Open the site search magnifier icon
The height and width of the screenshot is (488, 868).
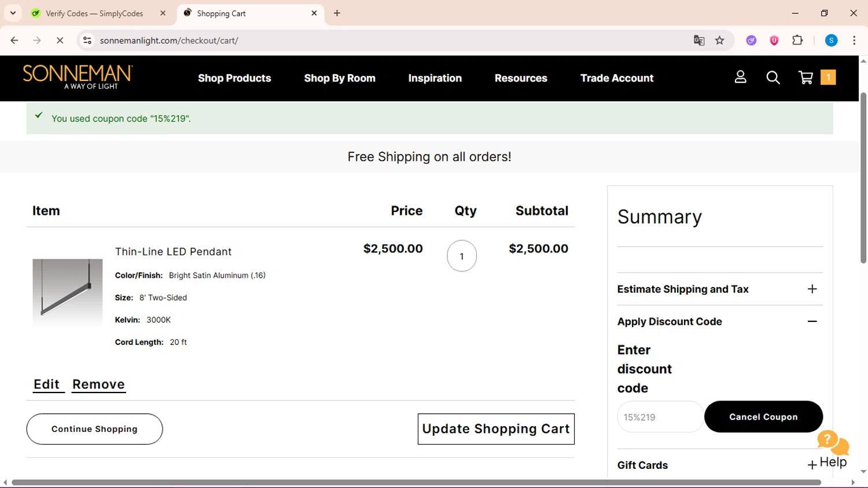coord(773,78)
